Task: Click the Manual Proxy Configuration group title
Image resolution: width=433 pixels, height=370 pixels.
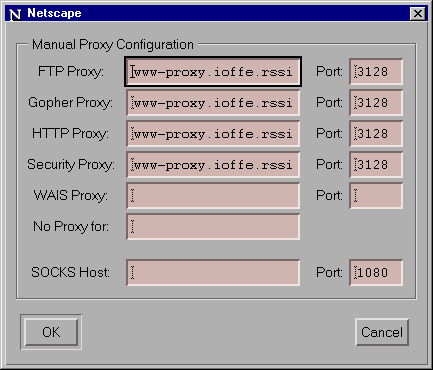Action: click(x=113, y=45)
